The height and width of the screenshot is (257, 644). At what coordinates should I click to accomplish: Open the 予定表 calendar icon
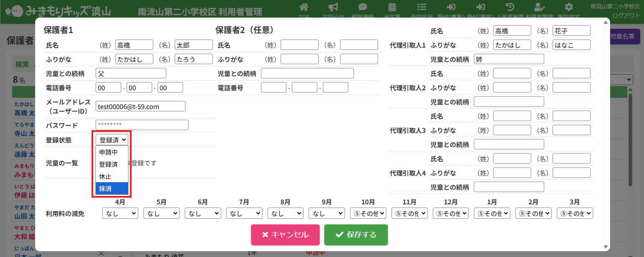click(392, 7)
